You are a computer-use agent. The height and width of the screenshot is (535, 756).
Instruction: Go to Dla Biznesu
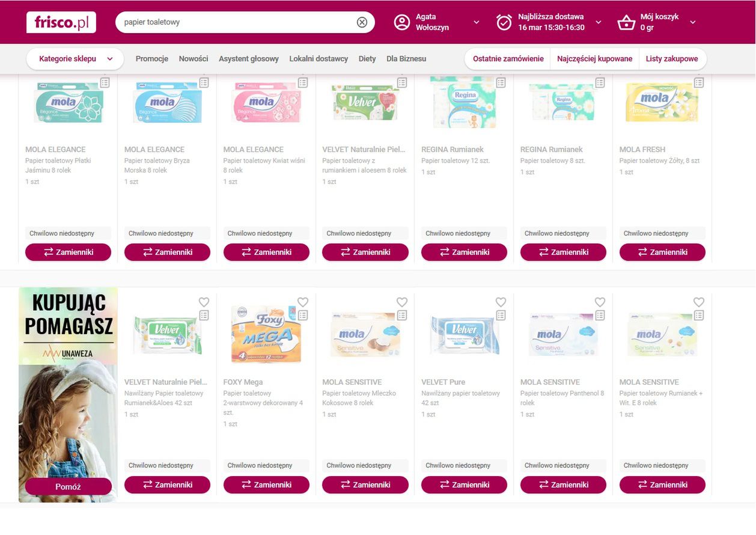(406, 59)
